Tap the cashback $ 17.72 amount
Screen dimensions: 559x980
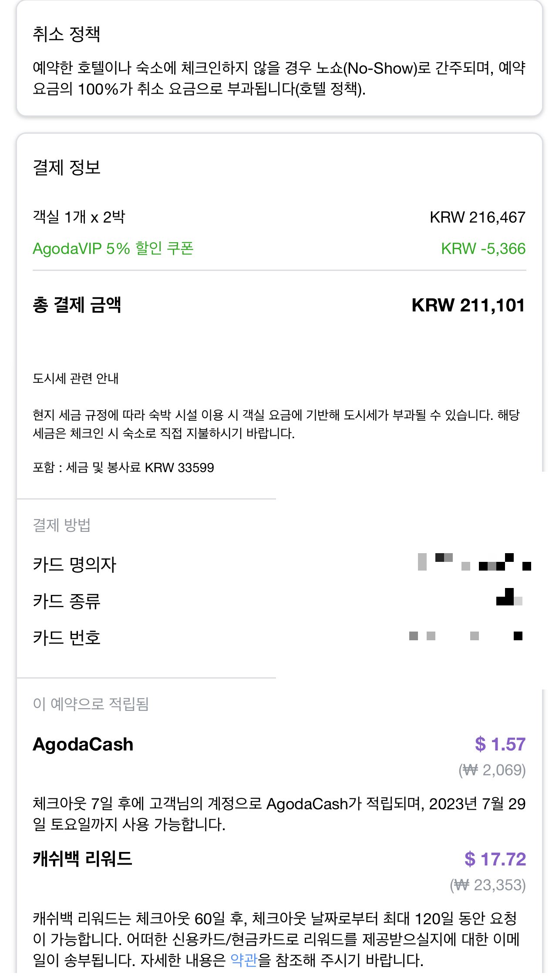(495, 859)
